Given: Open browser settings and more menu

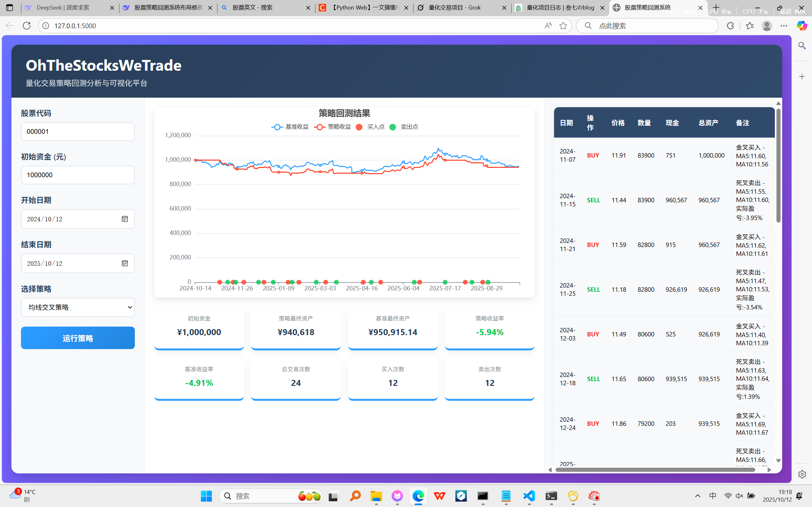Looking at the screenshot, I should tap(783, 26).
